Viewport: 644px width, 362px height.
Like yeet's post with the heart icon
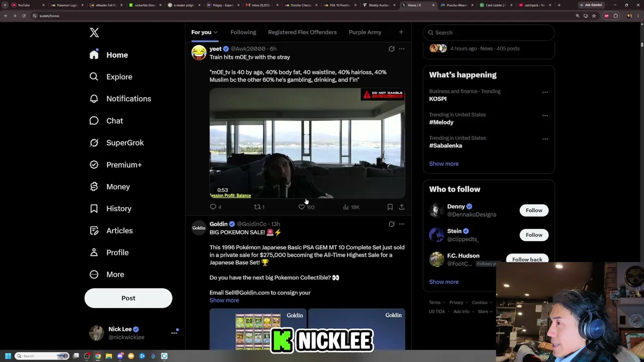click(x=301, y=207)
